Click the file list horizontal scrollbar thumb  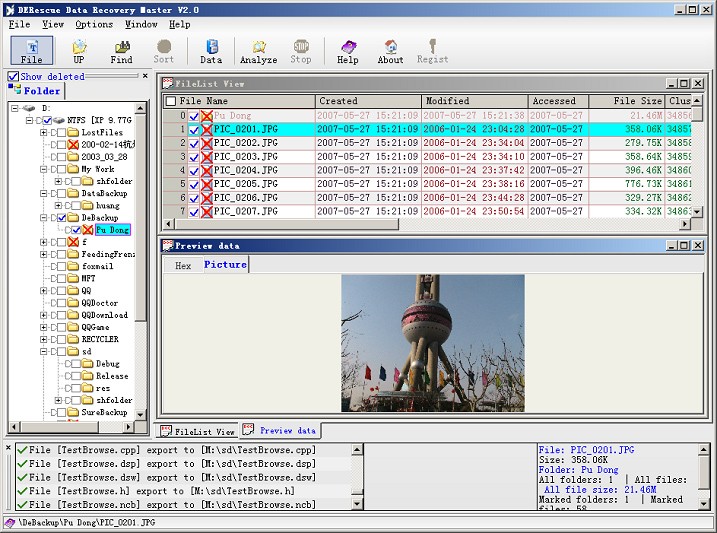point(287,224)
